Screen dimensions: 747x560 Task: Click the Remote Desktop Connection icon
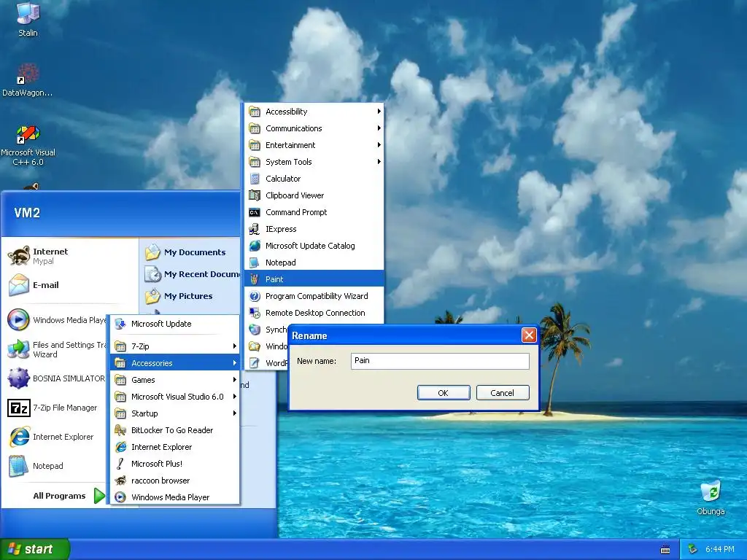coord(255,313)
